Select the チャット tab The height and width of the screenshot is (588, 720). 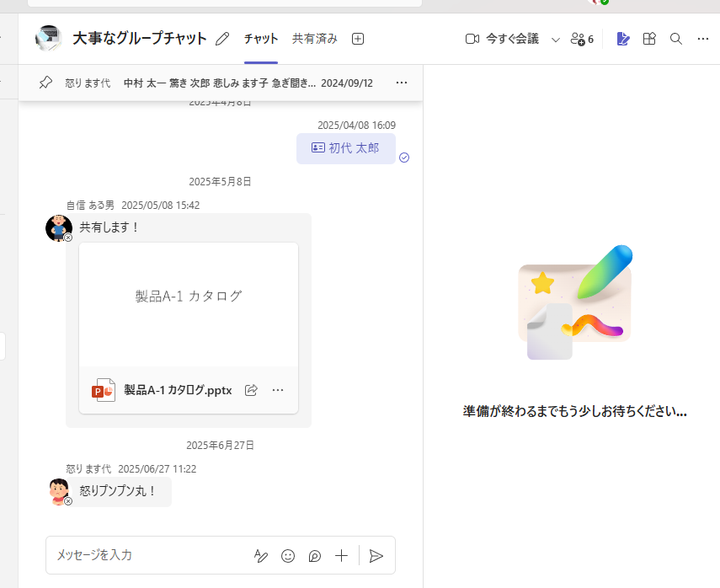click(x=261, y=39)
